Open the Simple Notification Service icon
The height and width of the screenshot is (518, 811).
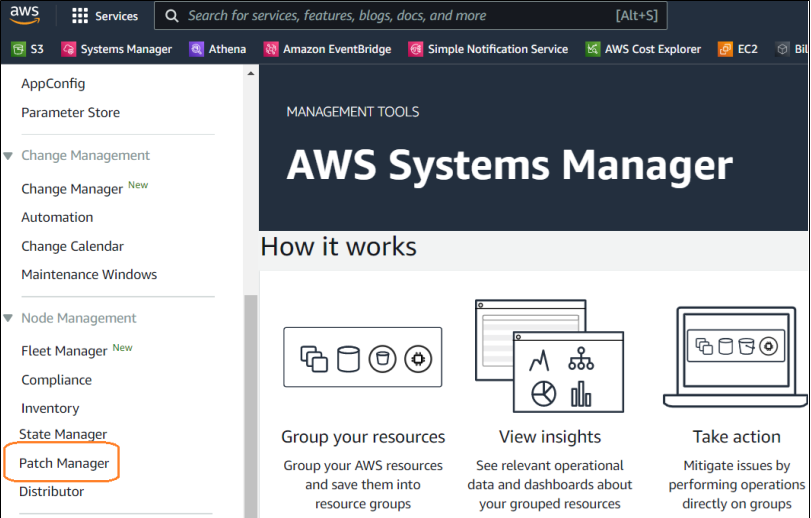click(x=416, y=49)
